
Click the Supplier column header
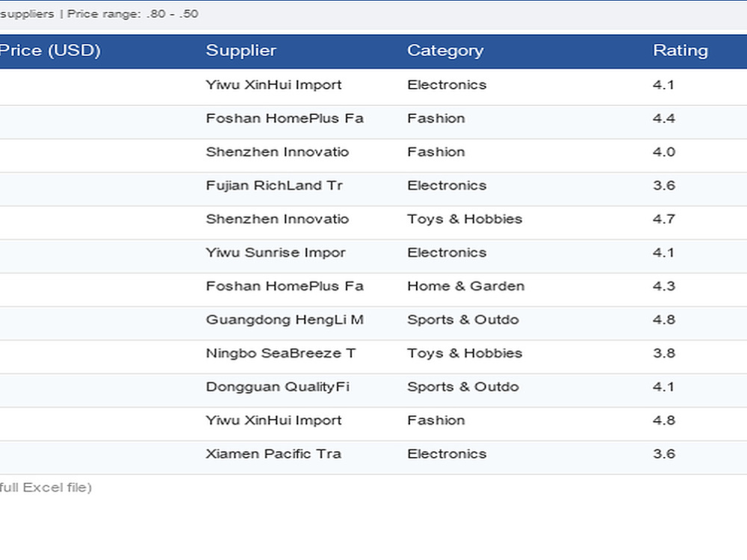[x=241, y=51]
